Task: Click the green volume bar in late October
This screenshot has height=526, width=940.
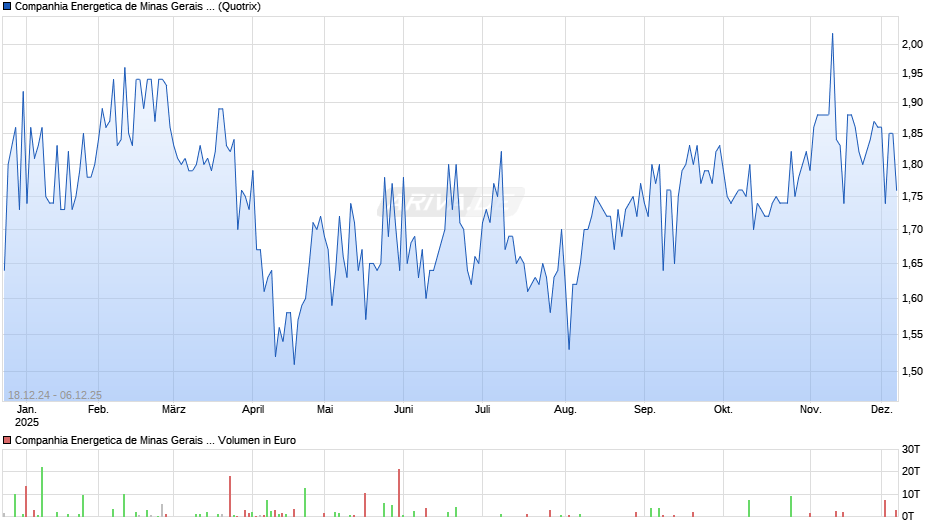Action: (x=791, y=507)
